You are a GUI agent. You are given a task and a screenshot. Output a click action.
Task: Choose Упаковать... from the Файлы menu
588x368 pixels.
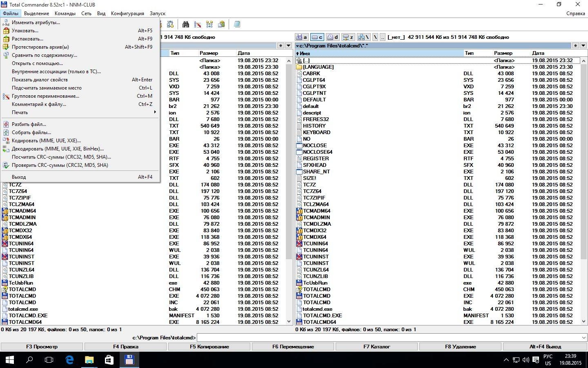pyautogui.click(x=80, y=31)
